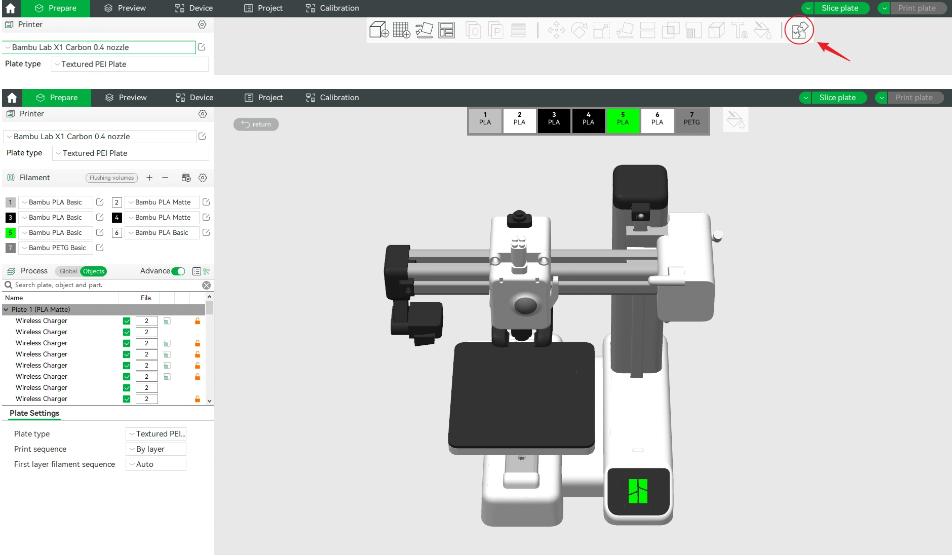This screenshot has height=557, width=952.
Task: Switch Process scope to Global
Action: 68,271
